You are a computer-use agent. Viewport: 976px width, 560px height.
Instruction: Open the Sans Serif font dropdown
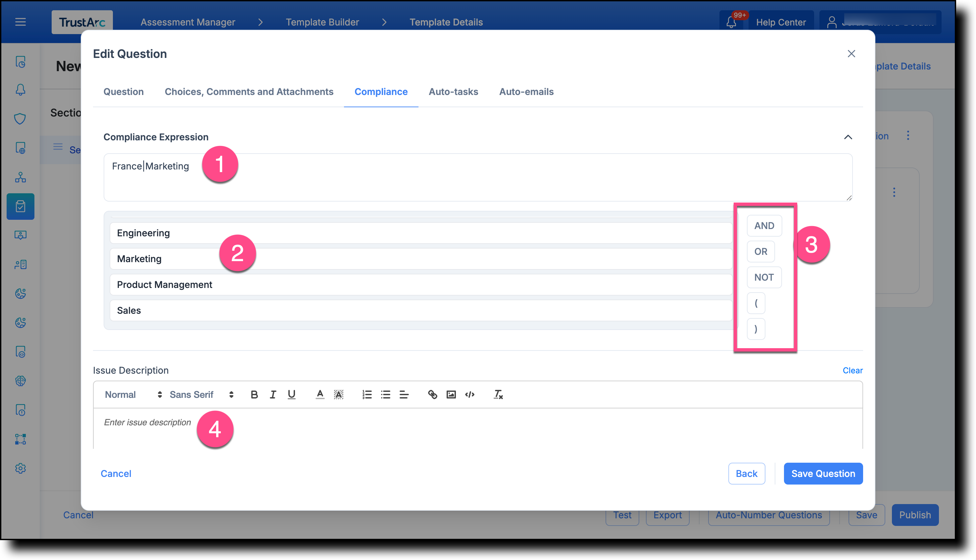coord(202,395)
